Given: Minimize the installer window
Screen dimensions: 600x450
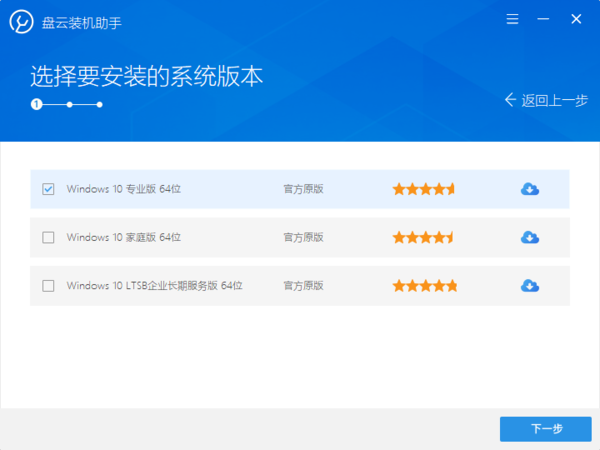Looking at the screenshot, I should click(x=543, y=19).
